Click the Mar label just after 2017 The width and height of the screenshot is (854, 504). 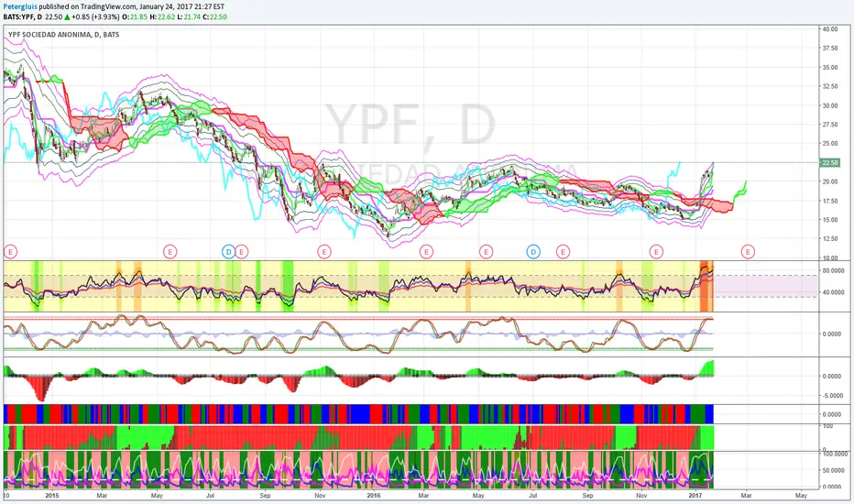tap(746, 496)
